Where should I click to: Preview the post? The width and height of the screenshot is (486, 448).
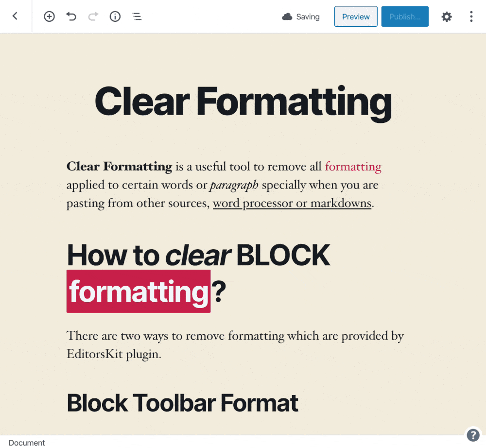coord(356,17)
